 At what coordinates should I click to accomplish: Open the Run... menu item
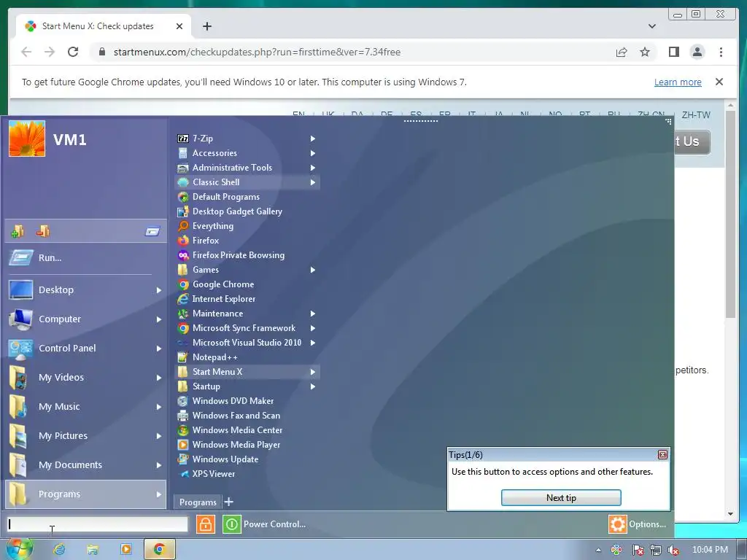[86, 258]
